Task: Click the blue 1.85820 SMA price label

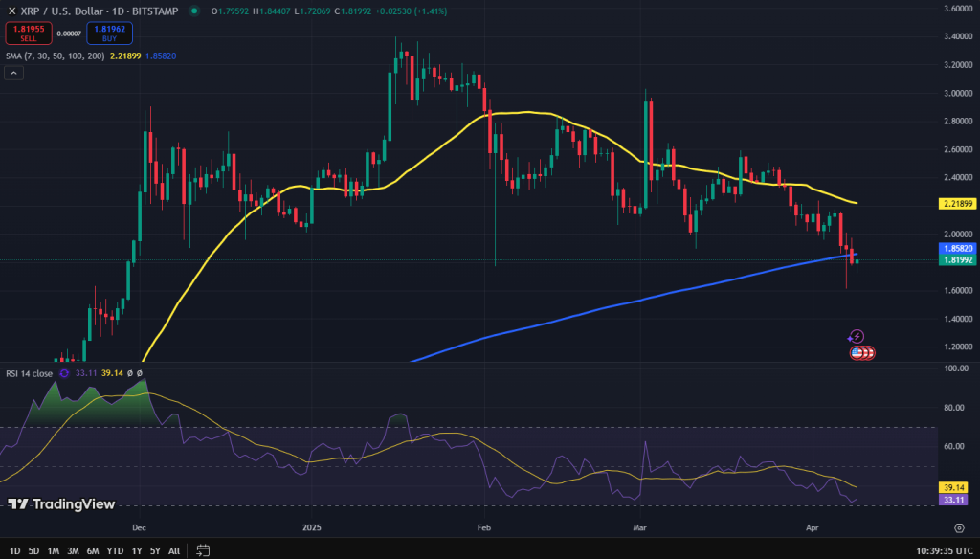Action: pos(957,248)
